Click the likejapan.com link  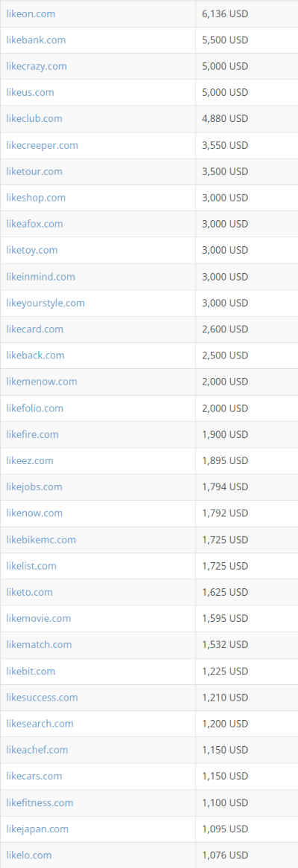pos(37,829)
